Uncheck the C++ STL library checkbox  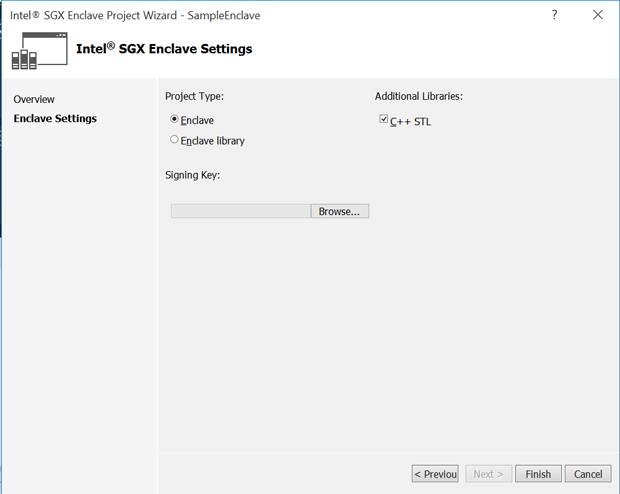tap(384, 120)
